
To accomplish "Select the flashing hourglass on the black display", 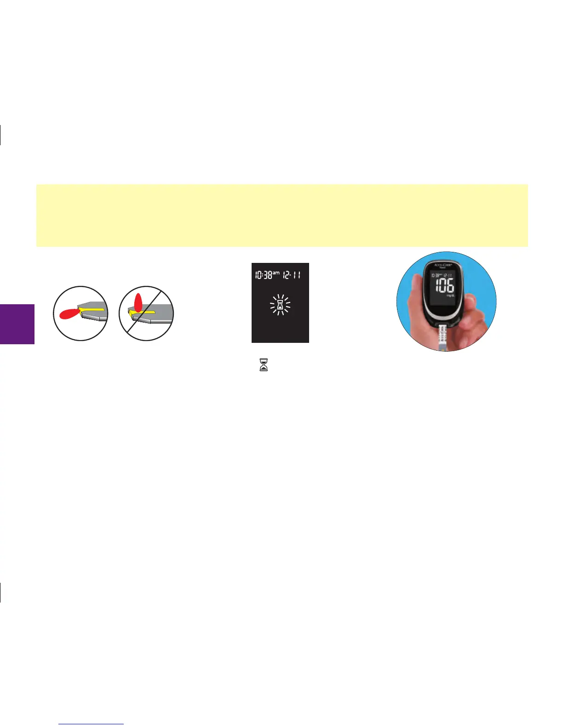I will [280, 304].
